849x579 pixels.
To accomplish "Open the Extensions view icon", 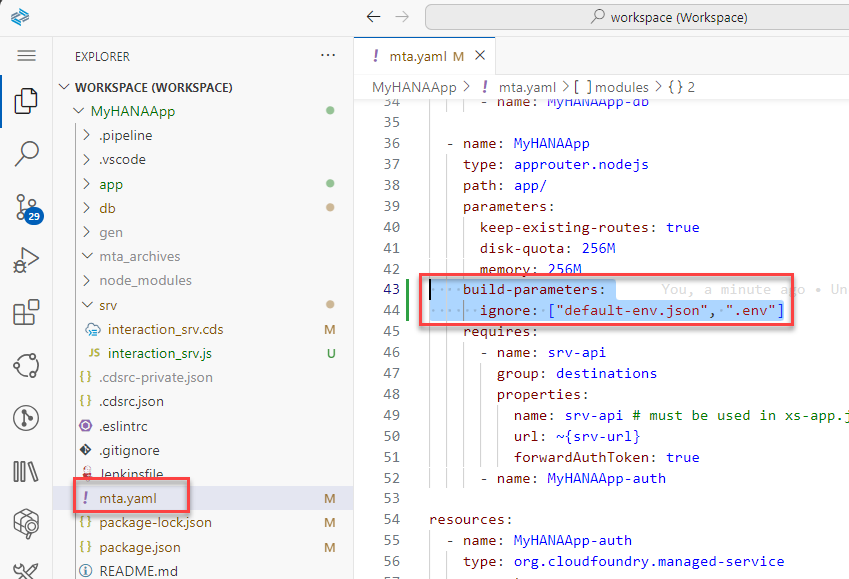I will pyautogui.click(x=26, y=313).
